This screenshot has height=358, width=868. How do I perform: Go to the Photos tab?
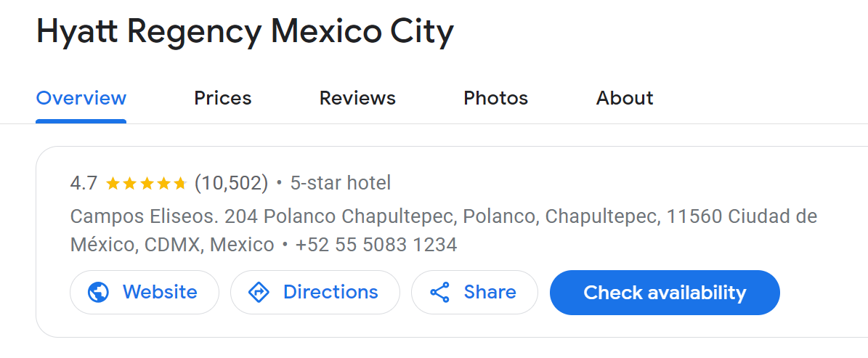[495, 98]
